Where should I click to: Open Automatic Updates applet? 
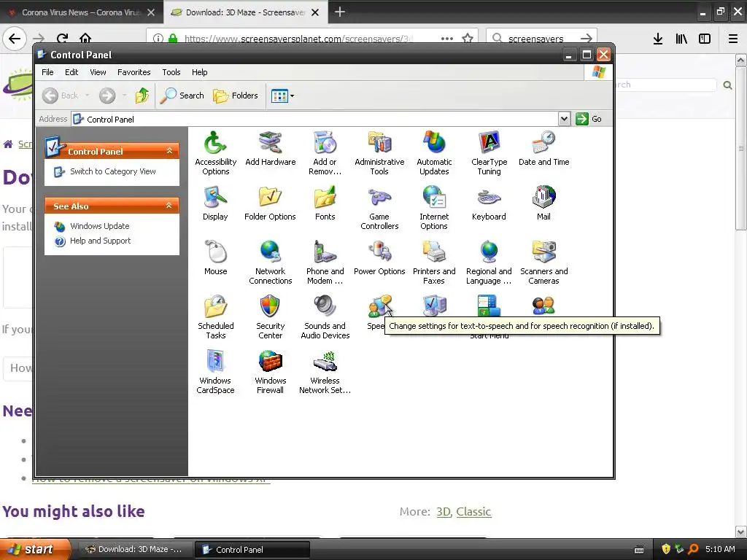pyautogui.click(x=434, y=152)
